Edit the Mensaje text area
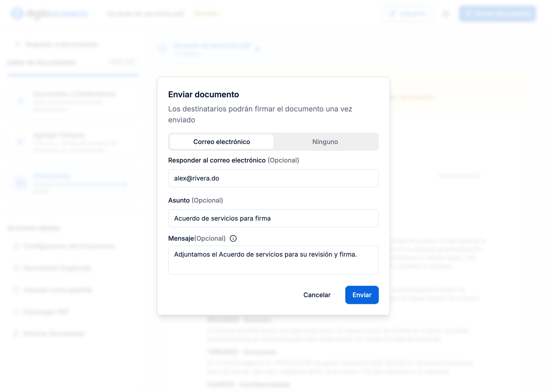 tap(273, 260)
